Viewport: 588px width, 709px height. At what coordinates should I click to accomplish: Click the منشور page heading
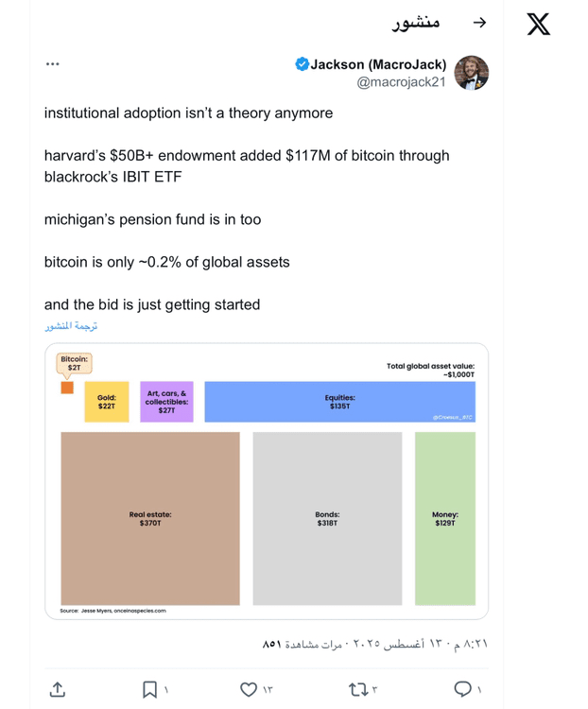tap(416, 23)
